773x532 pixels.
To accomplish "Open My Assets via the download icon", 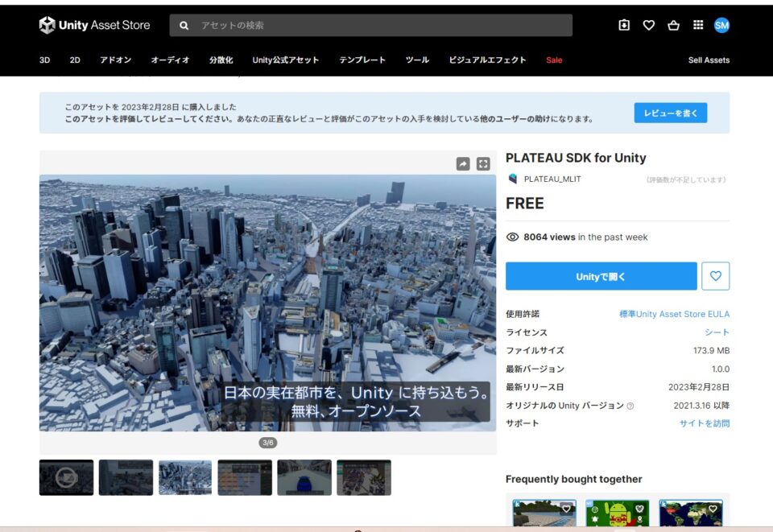I will pyautogui.click(x=624, y=25).
